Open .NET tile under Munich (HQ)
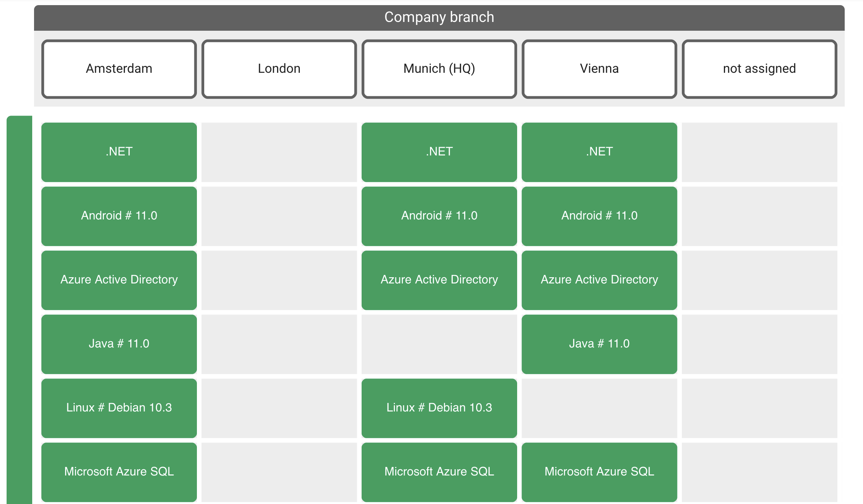This screenshot has width=863, height=504. [x=439, y=152]
